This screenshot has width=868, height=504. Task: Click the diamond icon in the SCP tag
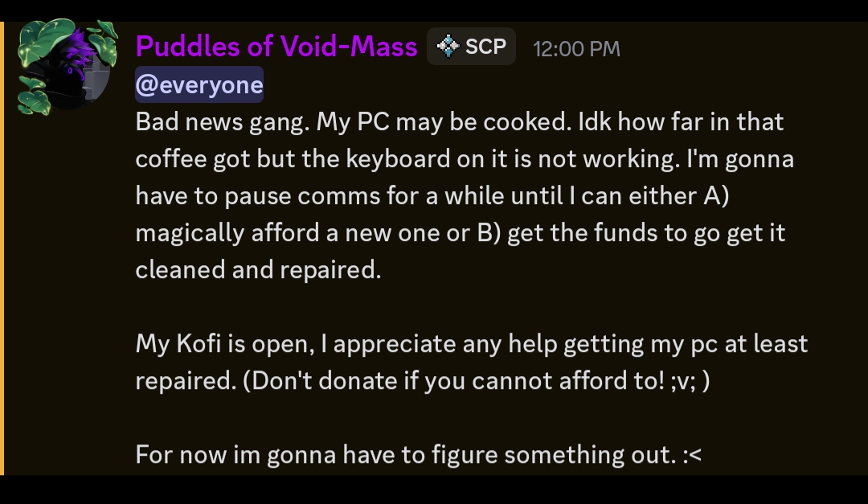pos(448,47)
